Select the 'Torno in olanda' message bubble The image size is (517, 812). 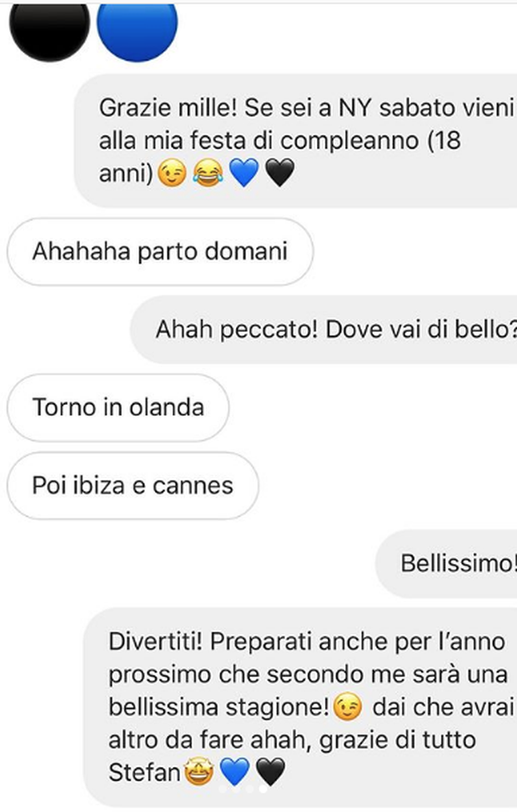pos(118,407)
